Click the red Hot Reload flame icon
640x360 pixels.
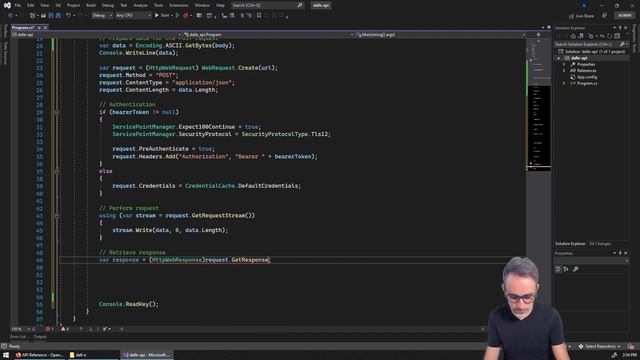pyautogui.click(x=186, y=16)
